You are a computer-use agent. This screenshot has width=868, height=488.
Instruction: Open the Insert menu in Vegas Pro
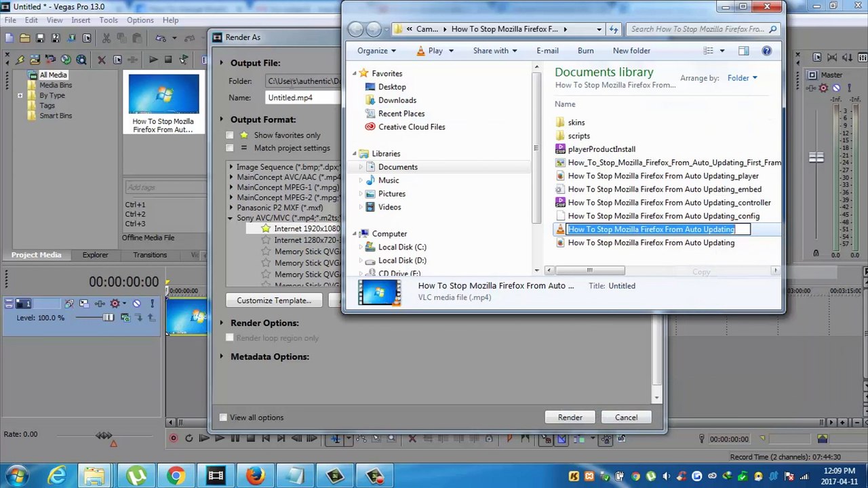click(81, 20)
